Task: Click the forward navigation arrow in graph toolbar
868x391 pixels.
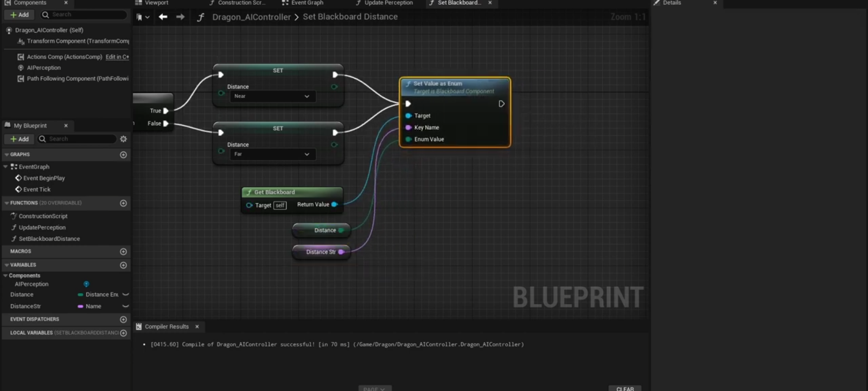Action: pyautogui.click(x=180, y=17)
